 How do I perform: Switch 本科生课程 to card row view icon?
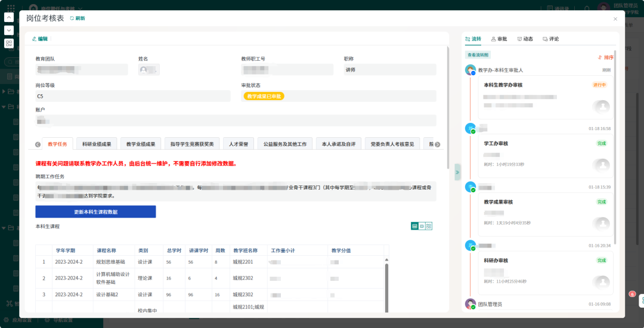[422, 226]
